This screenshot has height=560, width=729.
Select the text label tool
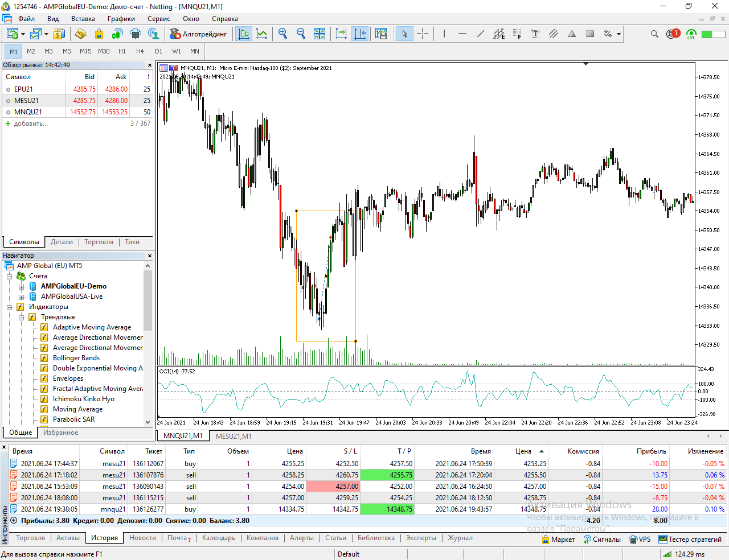tap(535, 34)
